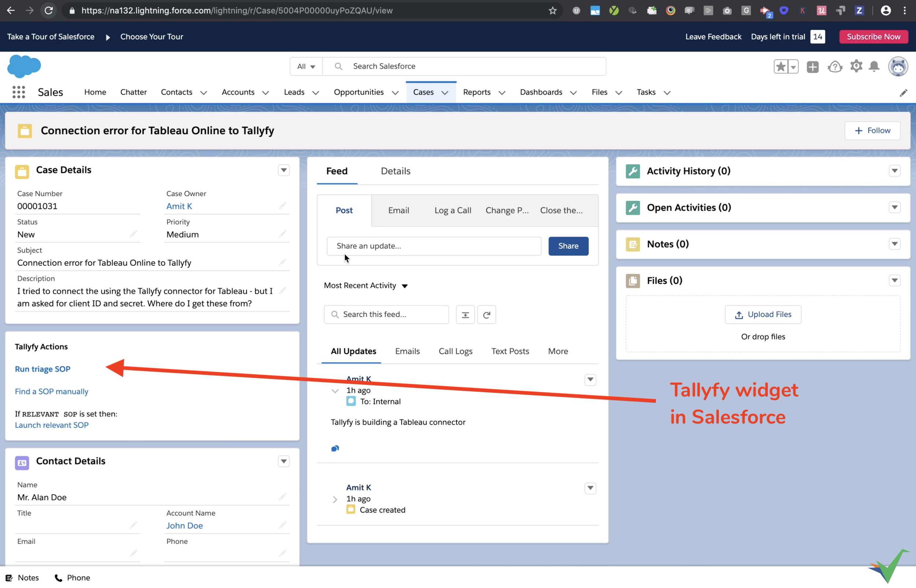Open the Notifications bell
The height and width of the screenshot is (588, 916).
pyautogui.click(x=874, y=67)
